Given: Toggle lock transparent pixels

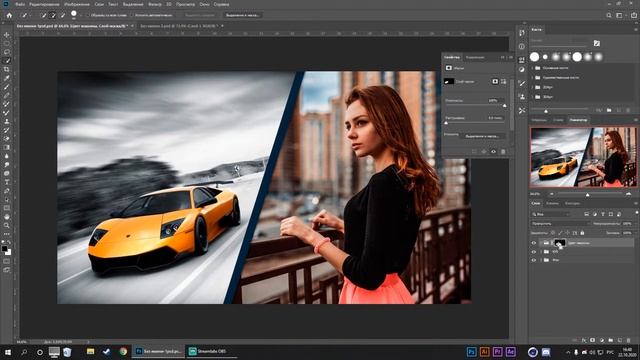Looking at the screenshot, I should point(553,233).
